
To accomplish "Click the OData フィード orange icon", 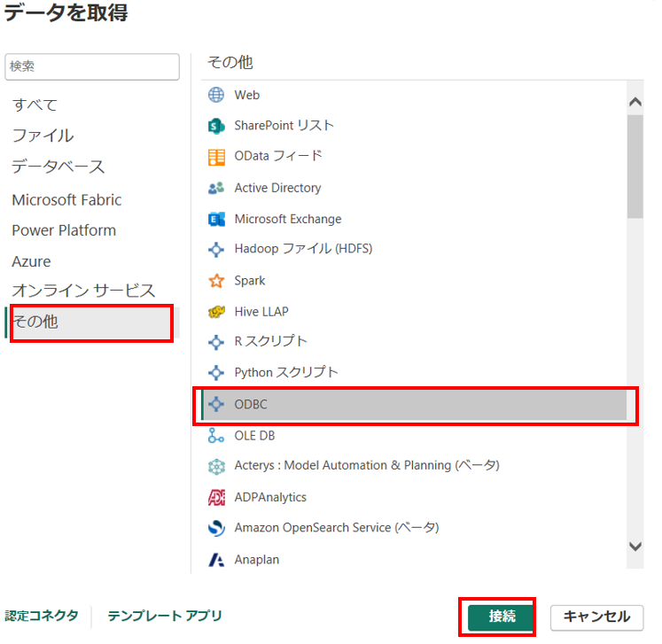I will (x=216, y=157).
